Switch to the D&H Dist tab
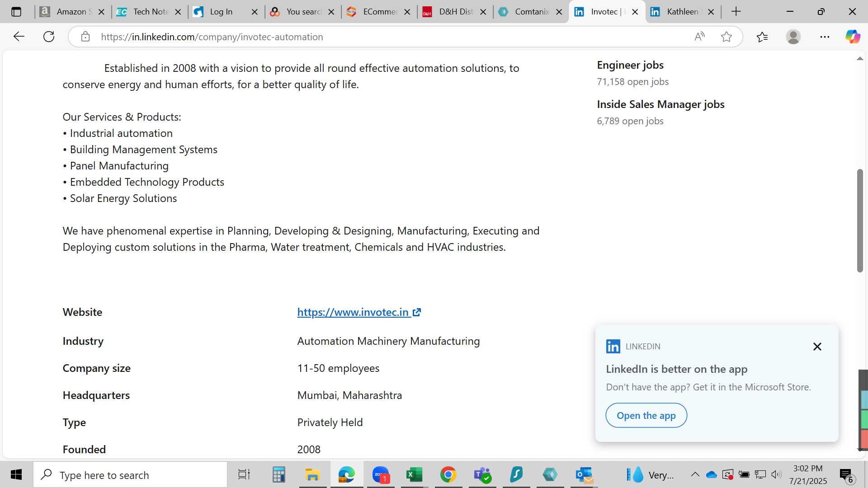Viewport: 868px width, 488px height. 455,12
